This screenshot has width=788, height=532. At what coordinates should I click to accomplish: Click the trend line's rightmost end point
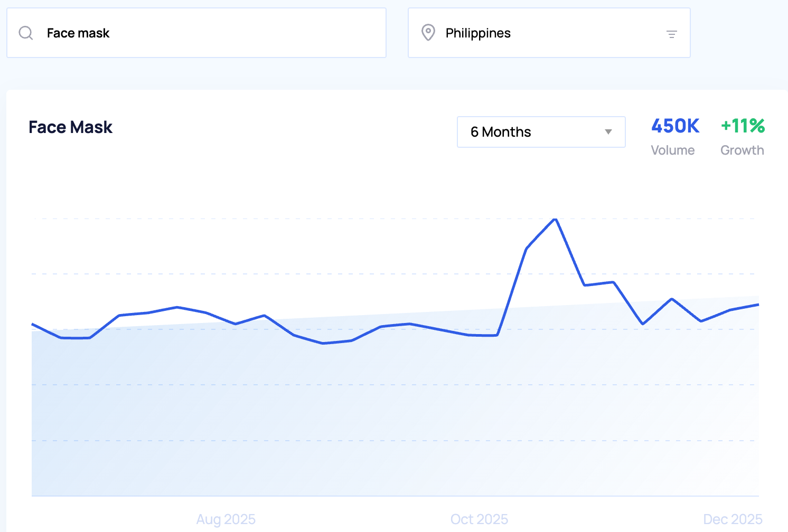coord(758,305)
